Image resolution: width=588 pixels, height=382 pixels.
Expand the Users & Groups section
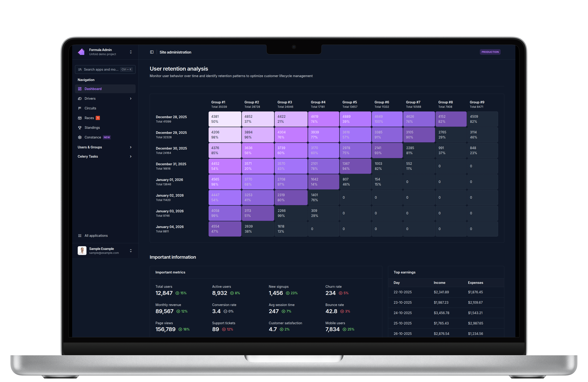tap(131, 147)
